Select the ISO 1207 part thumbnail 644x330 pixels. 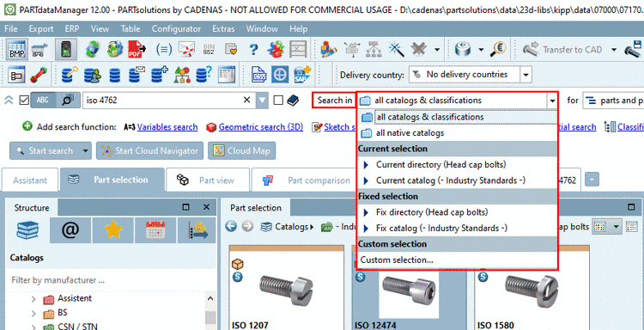286,288
